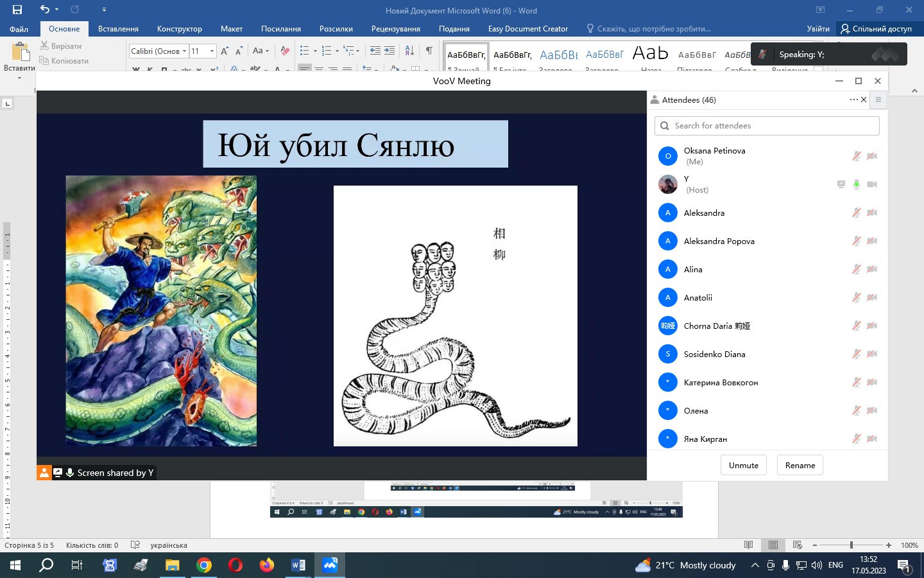Click the 'Скажіть, що потрібно зробити' search box
924x578 pixels.
point(648,29)
